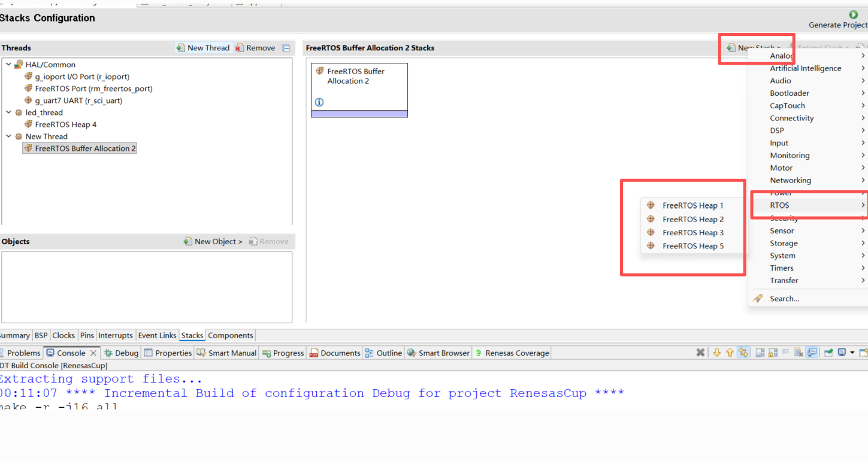The image size is (868, 461).
Task: Toggle the highlighted left-right arrows icon in console toolbar
Action: (x=743, y=353)
